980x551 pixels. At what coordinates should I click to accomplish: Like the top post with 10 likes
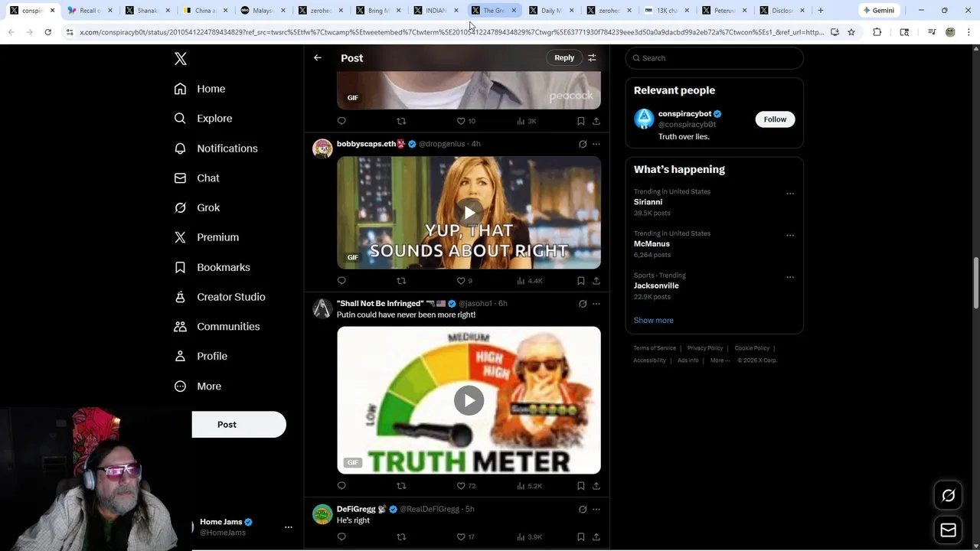[x=465, y=121]
